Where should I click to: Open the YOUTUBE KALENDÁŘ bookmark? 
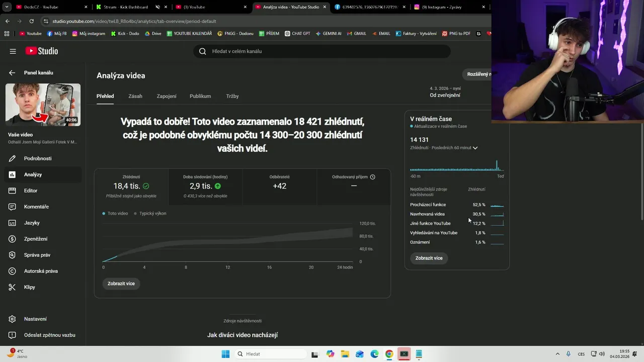pyautogui.click(x=189, y=34)
